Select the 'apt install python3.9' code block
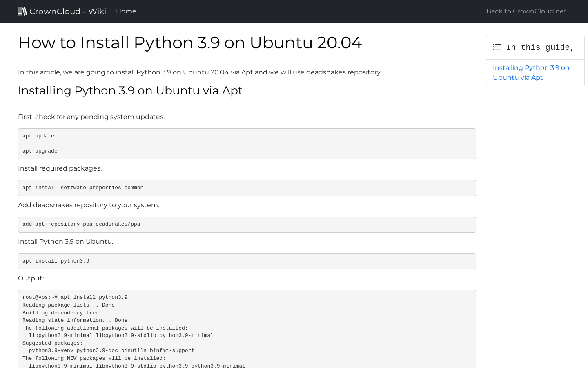Screen dimensions: 588x368 [247, 261]
